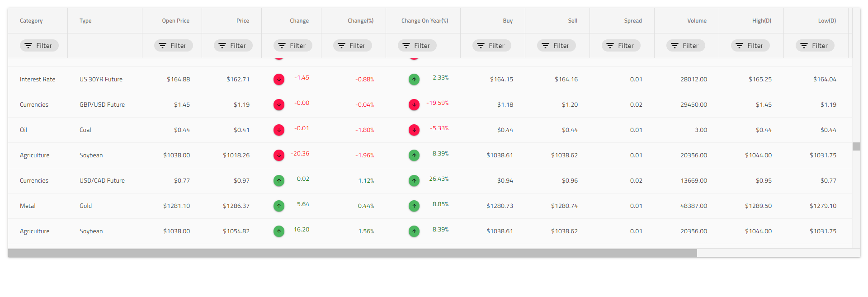The width and height of the screenshot is (868, 297).
Task: Open the Price column filter
Action: coord(233,46)
